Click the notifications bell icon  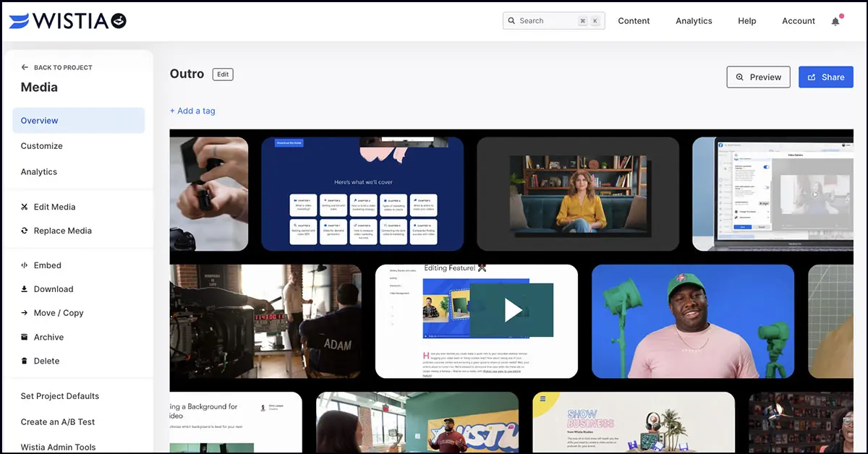[x=835, y=22]
